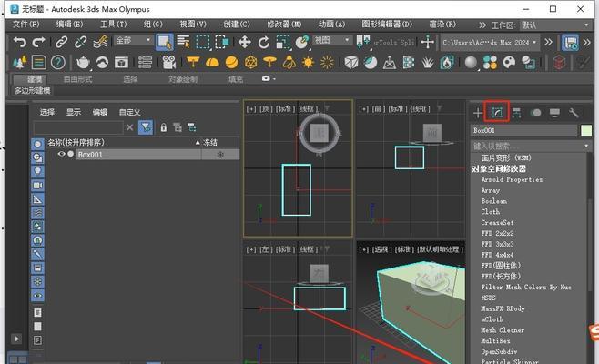
Task: Open the 文件(F) menu
Action: point(26,25)
